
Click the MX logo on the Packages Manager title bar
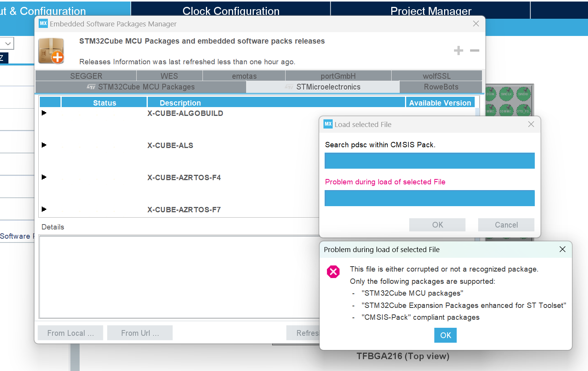tap(43, 23)
